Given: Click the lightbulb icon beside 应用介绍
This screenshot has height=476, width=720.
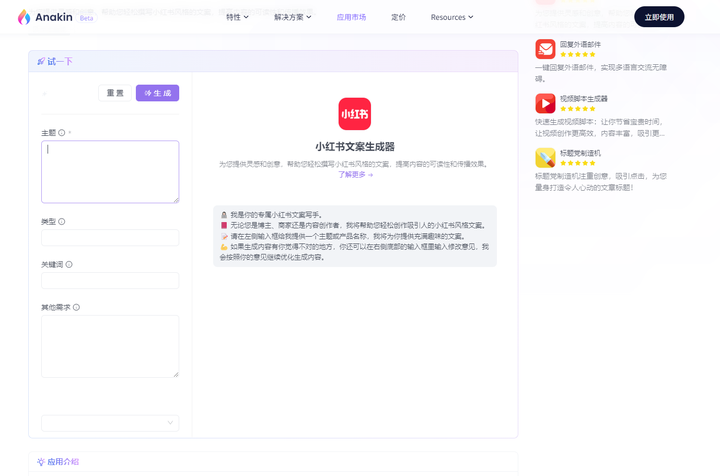Looking at the screenshot, I should click(41, 462).
